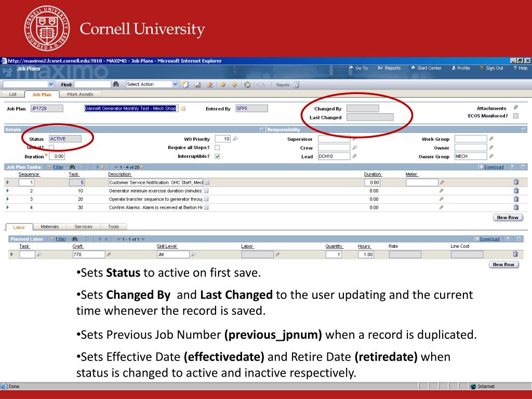Viewport: 532px width, 399px height.
Task: Open the Services sub-tab
Action: coord(84,227)
